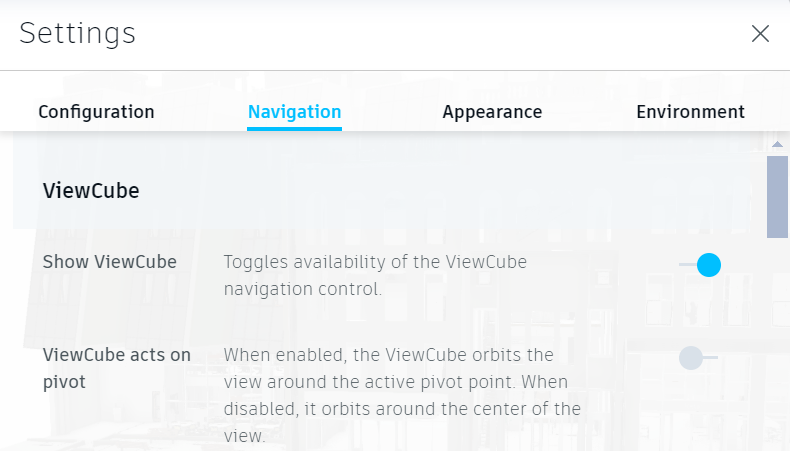Screen dimensions: 790x451
Task: Disable the Show ViewCube toggle
Action: click(x=700, y=265)
